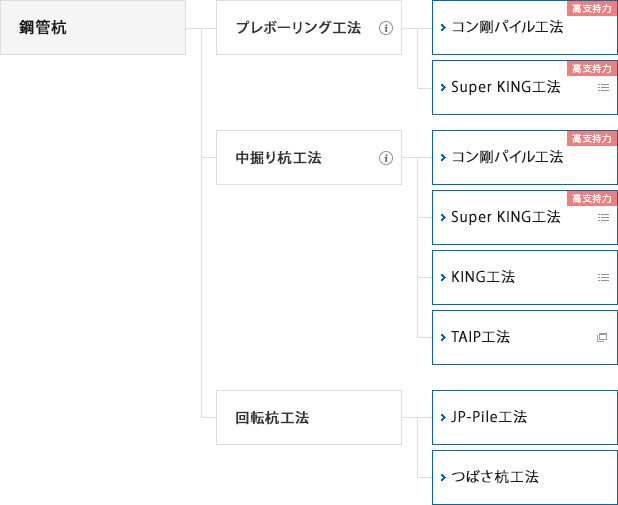Click the info icon beside 中掘り杭工法
Screen dimensions: 618x505
tap(386, 158)
